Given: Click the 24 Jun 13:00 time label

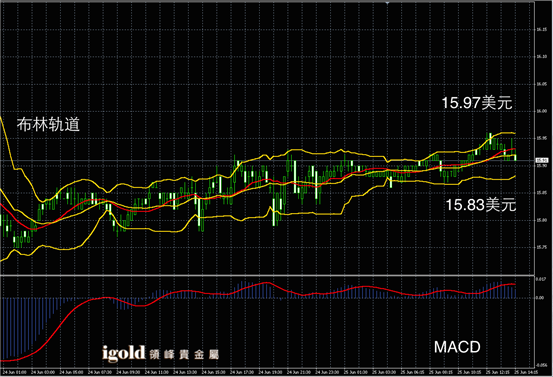Looking at the screenshot, I should coord(185,372).
